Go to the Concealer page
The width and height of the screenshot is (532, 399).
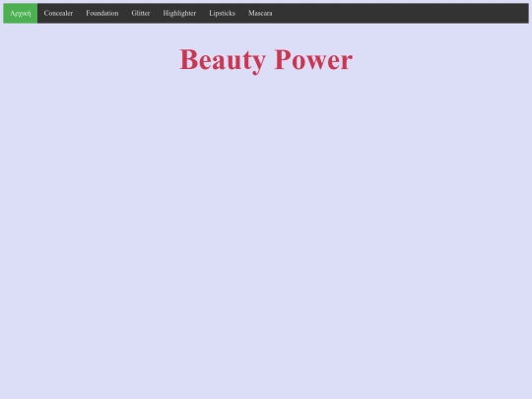tap(58, 13)
